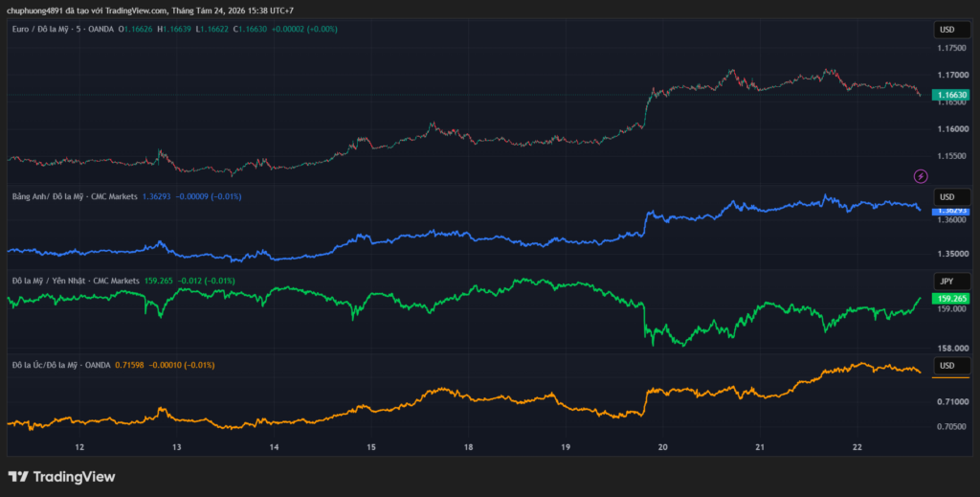
Task: Click the open value O1.16626
Action: coord(136,29)
